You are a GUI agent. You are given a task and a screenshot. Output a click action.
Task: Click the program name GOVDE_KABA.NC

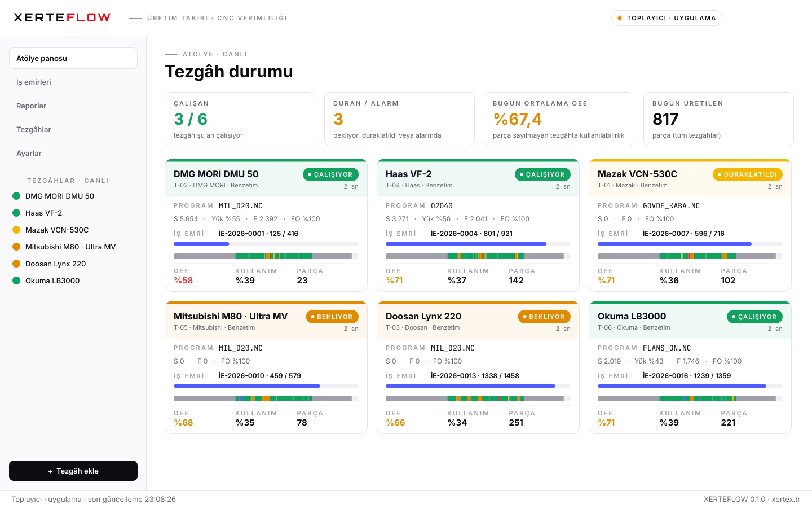[671, 205]
